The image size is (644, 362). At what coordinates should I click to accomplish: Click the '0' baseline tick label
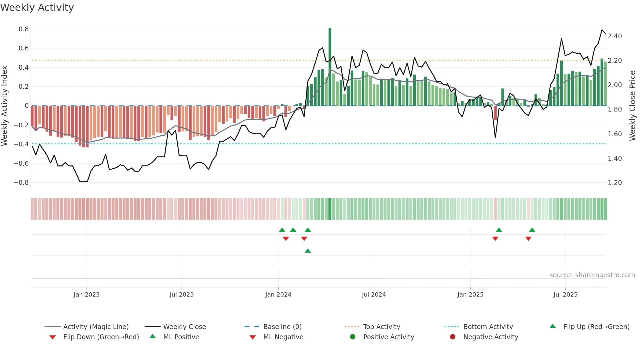point(27,106)
